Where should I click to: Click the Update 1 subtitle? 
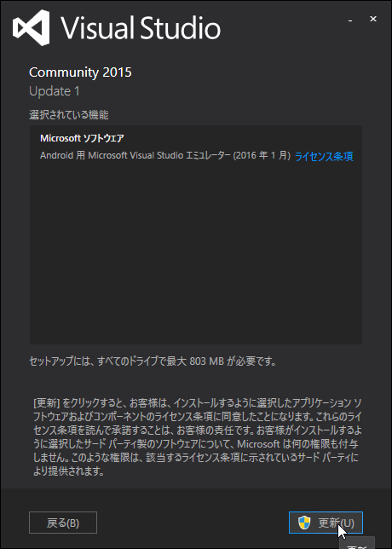pos(55,91)
